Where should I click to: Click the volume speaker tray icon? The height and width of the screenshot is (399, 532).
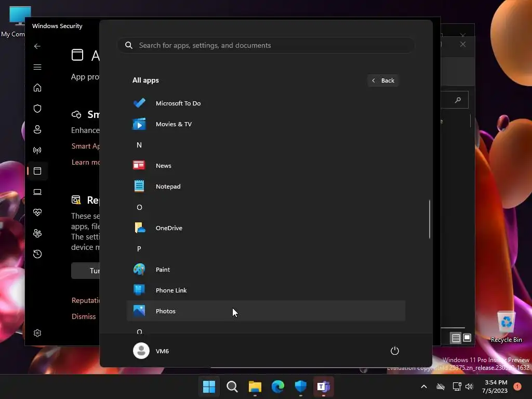(469, 387)
